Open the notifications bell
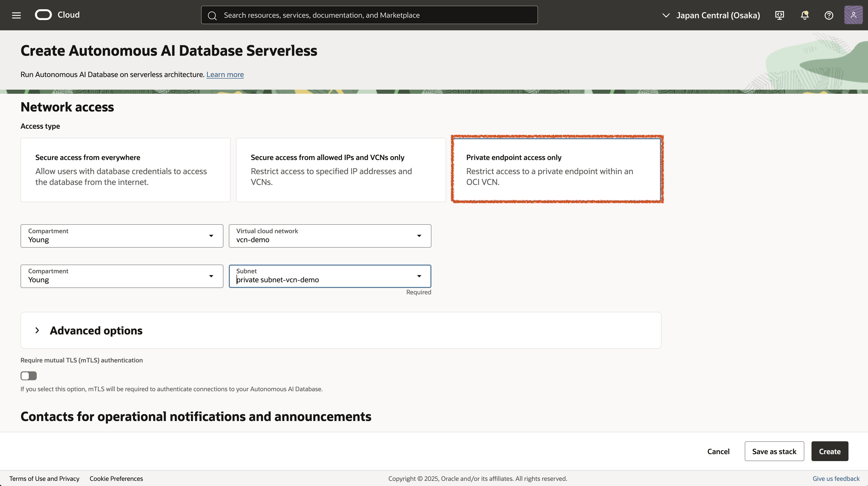The image size is (868, 486). [805, 15]
